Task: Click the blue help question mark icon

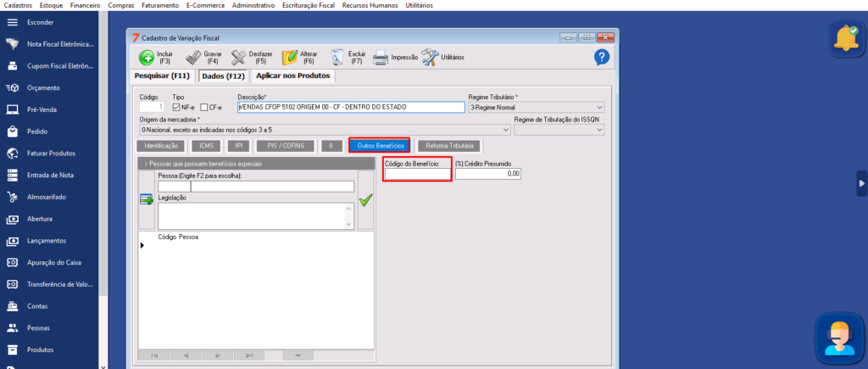Action: 602,57
